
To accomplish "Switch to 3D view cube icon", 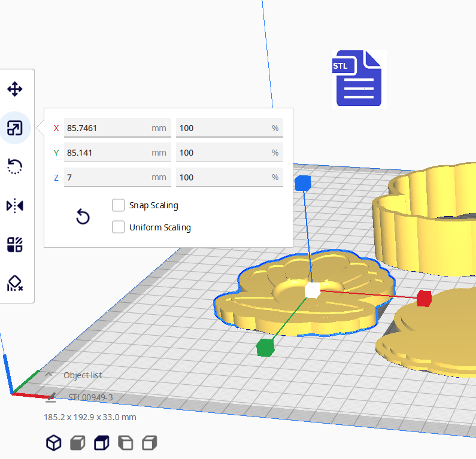I will click(54, 443).
